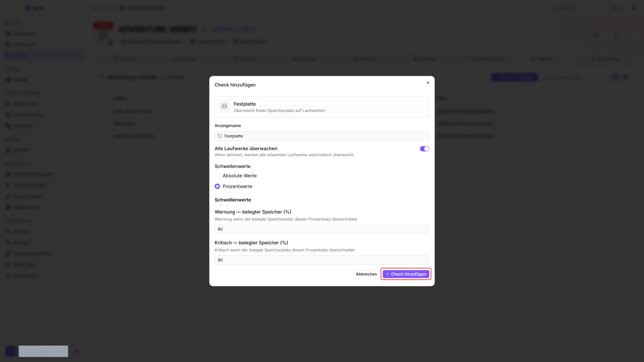Open the dropdown badge beside Monitoring Checks
This screenshot has width=644, height=362.
pyautogui.click(x=174, y=77)
